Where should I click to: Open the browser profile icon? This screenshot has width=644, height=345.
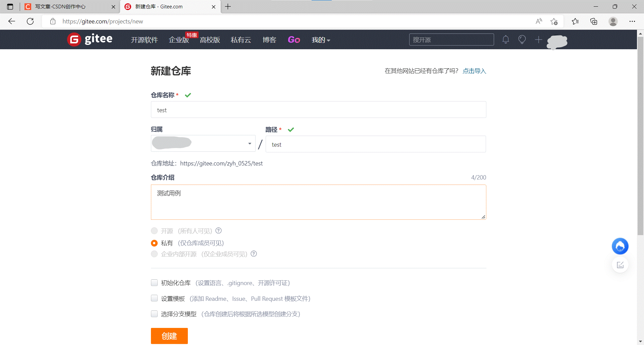click(x=613, y=21)
